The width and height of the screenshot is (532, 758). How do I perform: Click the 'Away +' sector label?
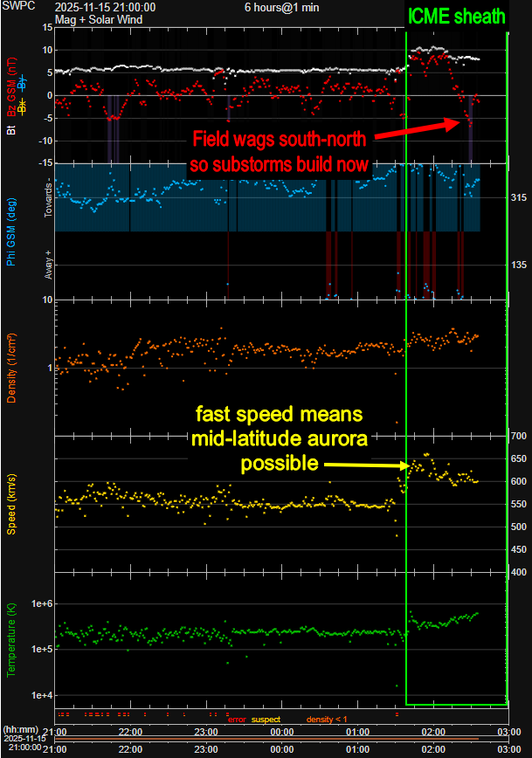click(48, 265)
